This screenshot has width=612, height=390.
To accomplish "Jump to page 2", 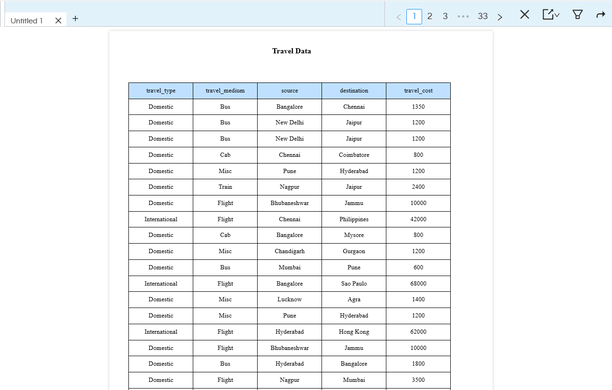I will [x=430, y=16].
